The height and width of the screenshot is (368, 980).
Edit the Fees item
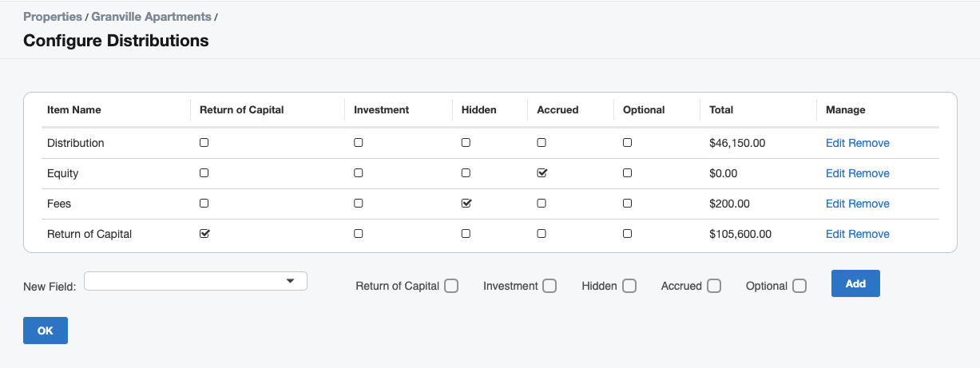coord(835,204)
